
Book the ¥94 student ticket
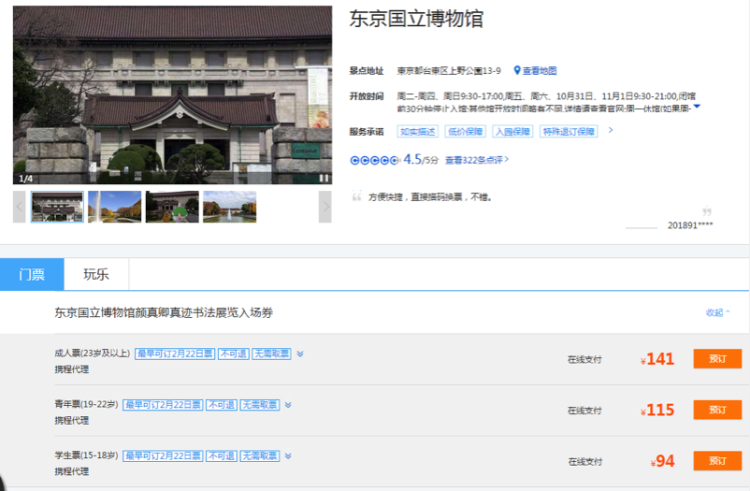(717, 461)
